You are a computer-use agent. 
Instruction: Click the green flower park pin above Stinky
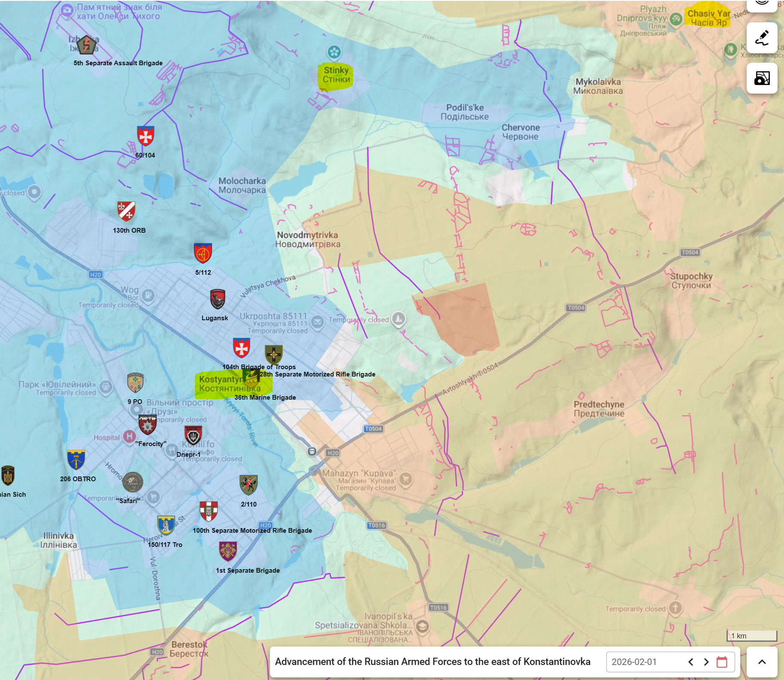tap(334, 53)
